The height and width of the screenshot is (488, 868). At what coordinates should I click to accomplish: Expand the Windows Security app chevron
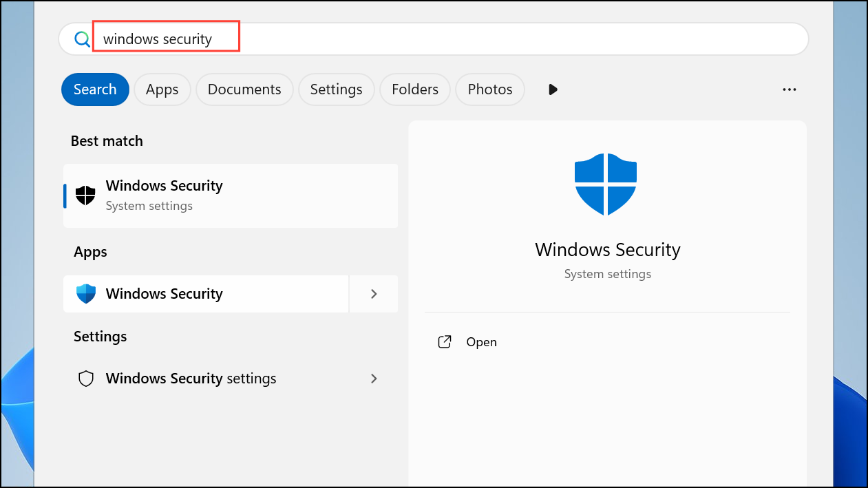coord(374,294)
